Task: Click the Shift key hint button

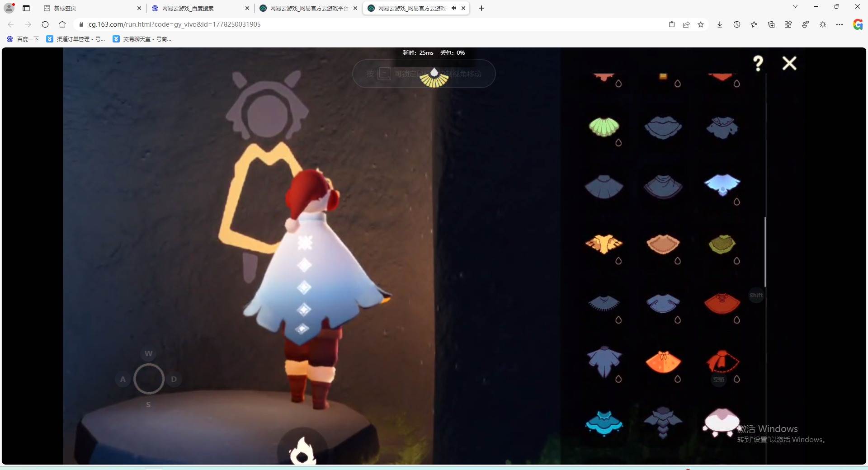Action: click(756, 296)
